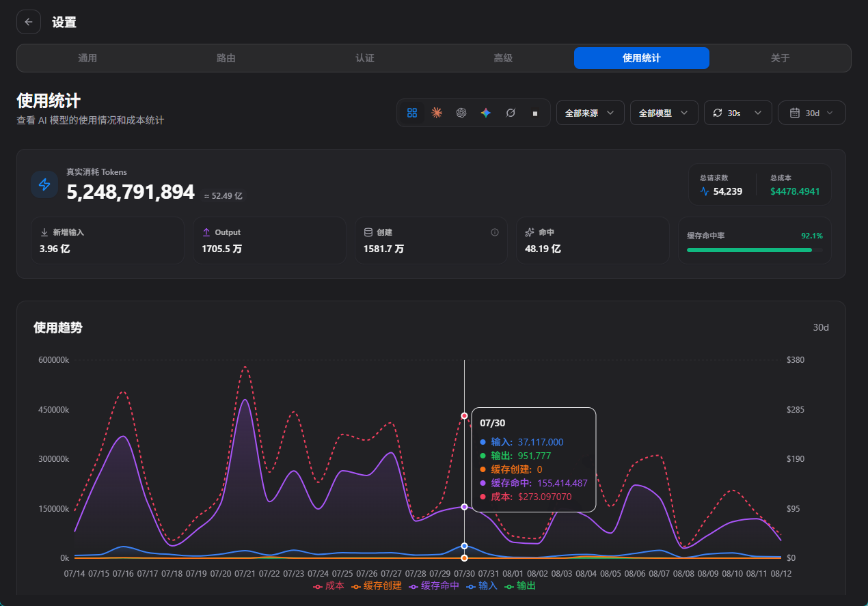
Task: Click the 总成本 $4478.4941 value
Action: point(795,191)
